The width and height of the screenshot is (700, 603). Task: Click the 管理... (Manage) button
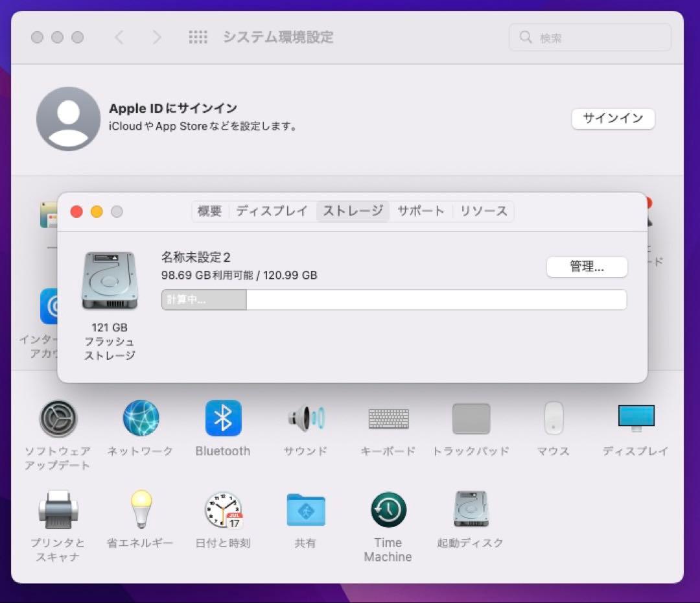click(587, 266)
